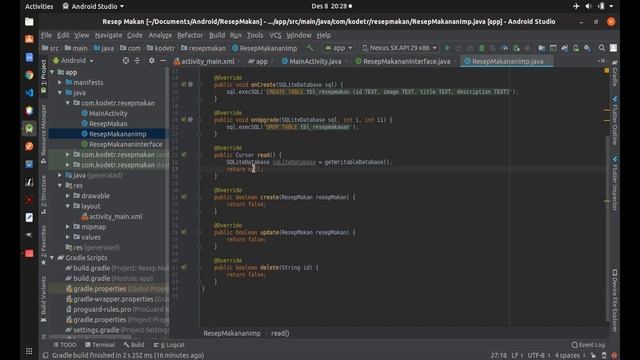Toggle the Build Variants tool window

(44, 299)
